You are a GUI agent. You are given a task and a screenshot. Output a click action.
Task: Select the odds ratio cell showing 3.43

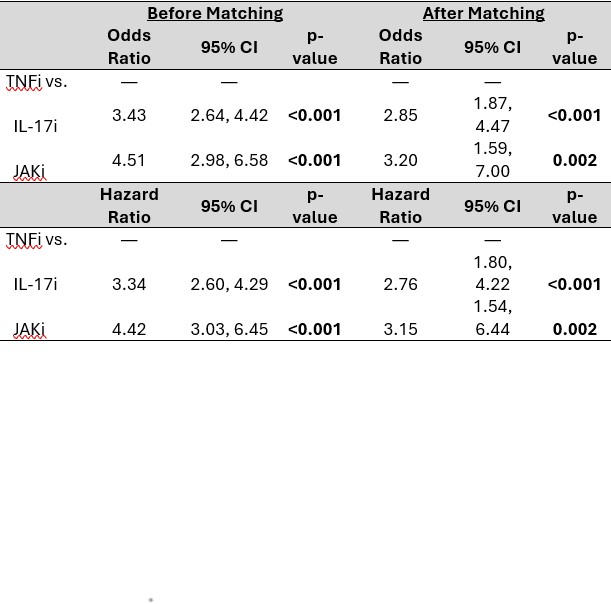coord(129,115)
